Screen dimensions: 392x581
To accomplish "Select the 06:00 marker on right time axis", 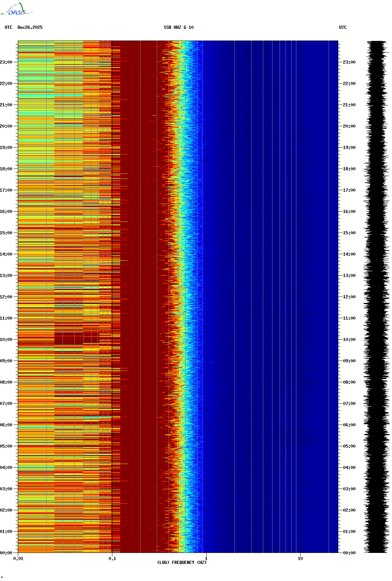I will [349, 425].
